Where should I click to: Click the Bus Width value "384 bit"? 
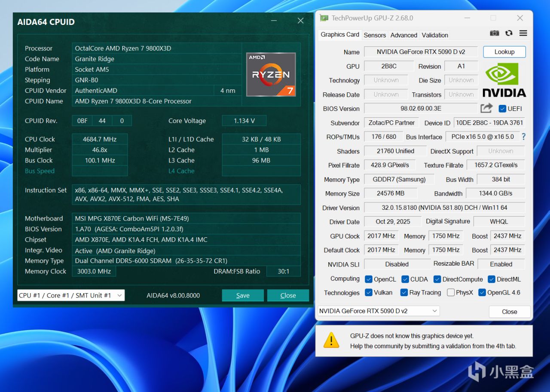(501, 179)
